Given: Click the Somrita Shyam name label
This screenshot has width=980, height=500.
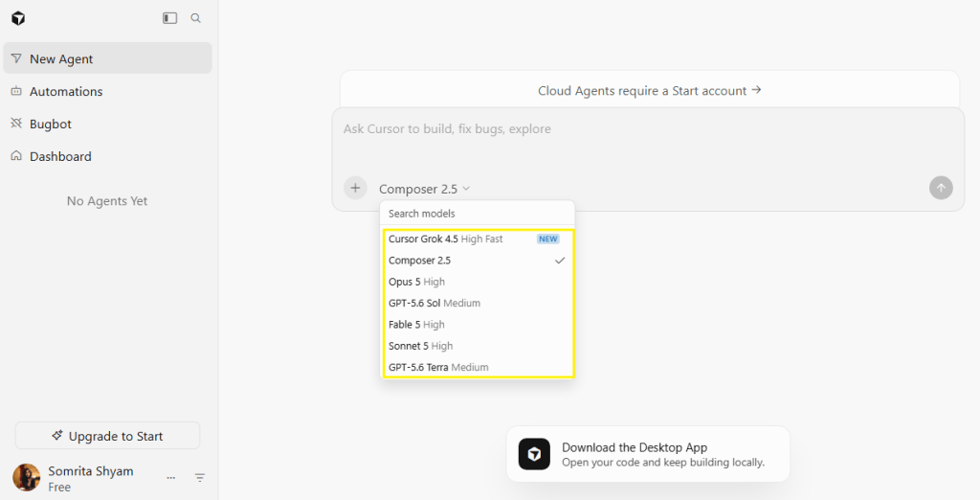Looking at the screenshot, I should [91, 471].
